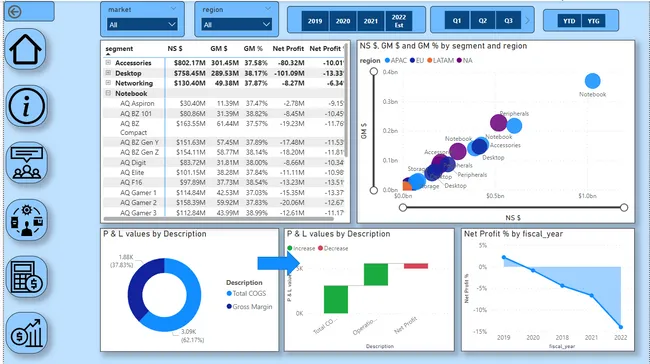Filter by NA region legend item

coord(465,61)
